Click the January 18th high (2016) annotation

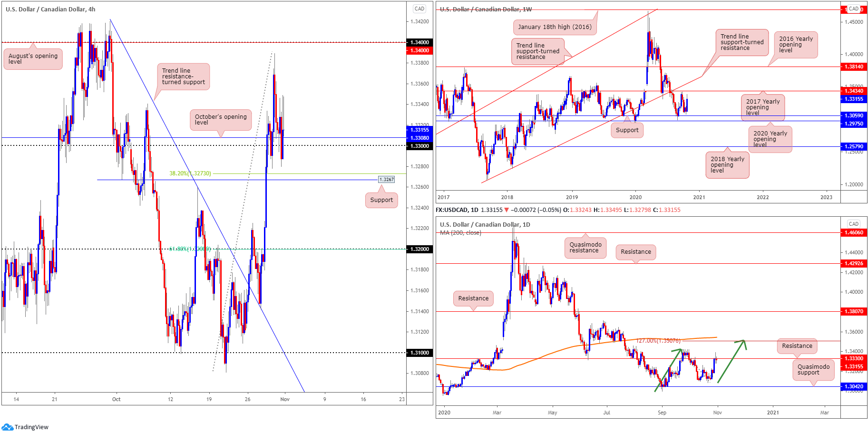pos(555,27)
